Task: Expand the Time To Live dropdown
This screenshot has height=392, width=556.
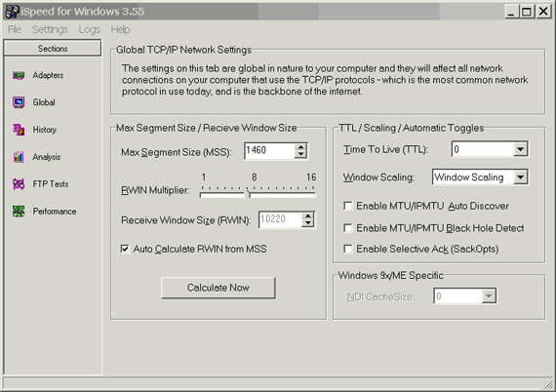Action: click(x=520, y=149)
